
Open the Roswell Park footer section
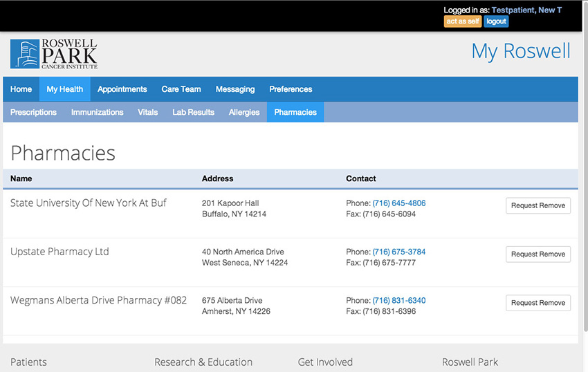(x=470, y=362)
